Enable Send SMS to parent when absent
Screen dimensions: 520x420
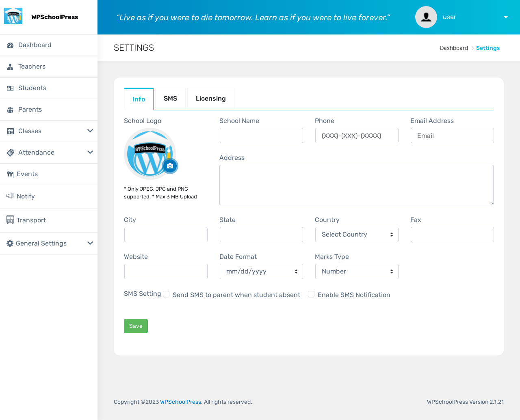click(166, 295)
